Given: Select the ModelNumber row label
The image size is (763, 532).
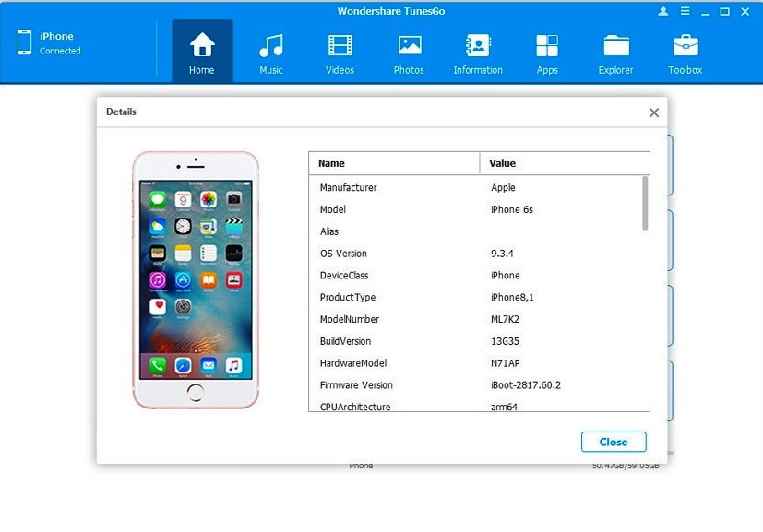Looking at the screenshot, I should pyautogui.click(x=350, y=319).
